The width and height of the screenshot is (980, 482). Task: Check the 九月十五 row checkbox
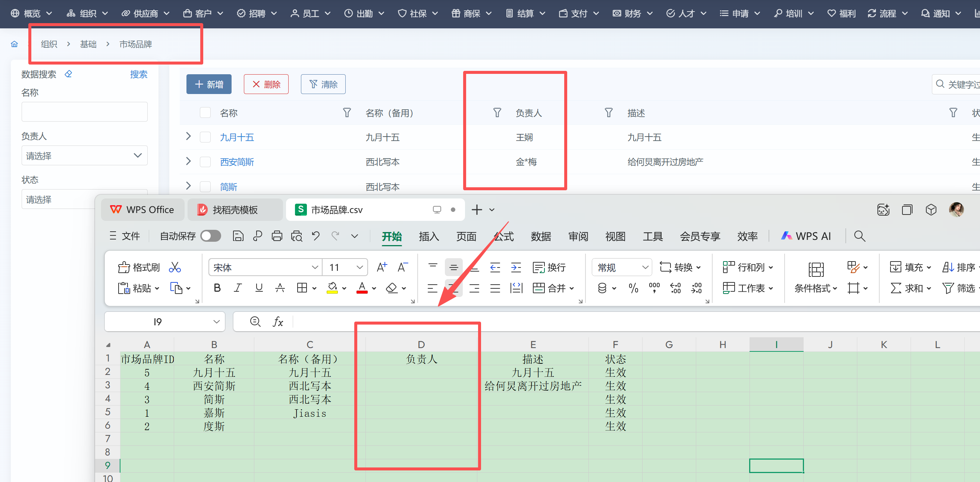[205, 137]
